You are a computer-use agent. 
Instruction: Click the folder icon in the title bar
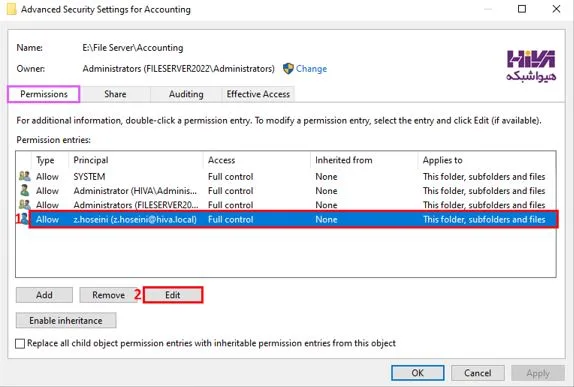(12, 9)
